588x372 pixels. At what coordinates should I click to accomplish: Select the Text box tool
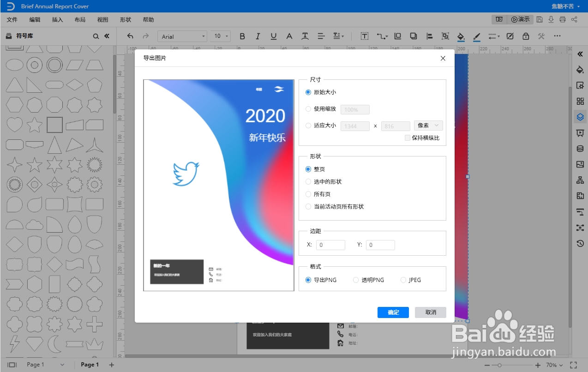[365, 36]
